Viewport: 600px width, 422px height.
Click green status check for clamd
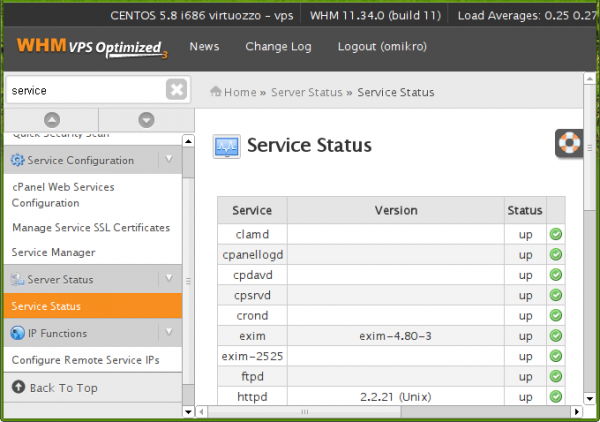click(x=556, y=234)
